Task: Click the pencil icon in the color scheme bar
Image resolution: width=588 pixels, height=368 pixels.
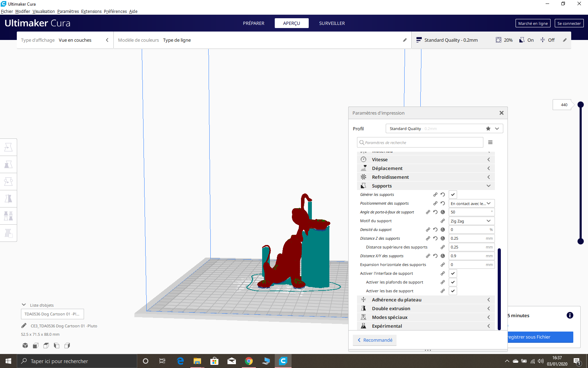Action: [405, 40]
